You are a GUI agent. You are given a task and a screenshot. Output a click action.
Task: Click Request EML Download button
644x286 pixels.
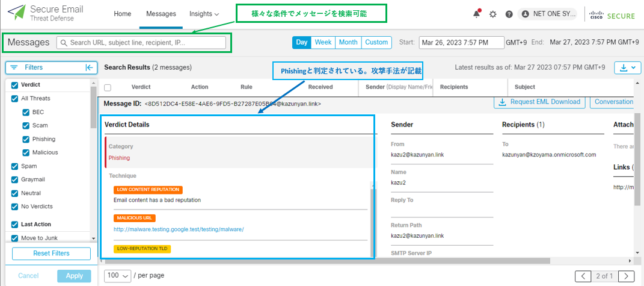540,102
